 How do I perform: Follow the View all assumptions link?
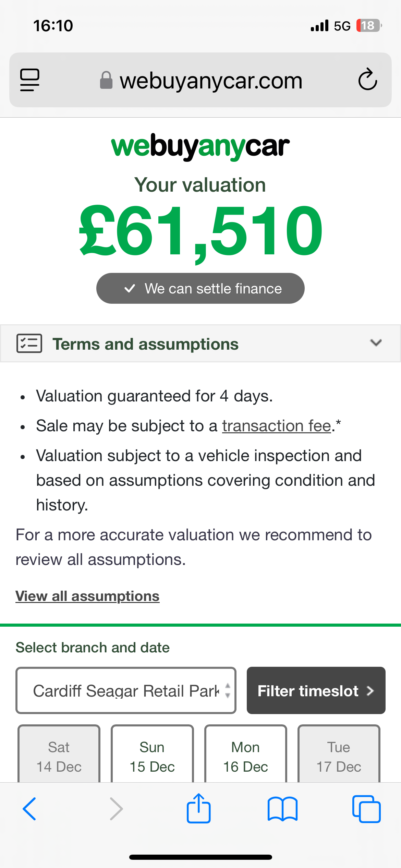coord(87,596)
